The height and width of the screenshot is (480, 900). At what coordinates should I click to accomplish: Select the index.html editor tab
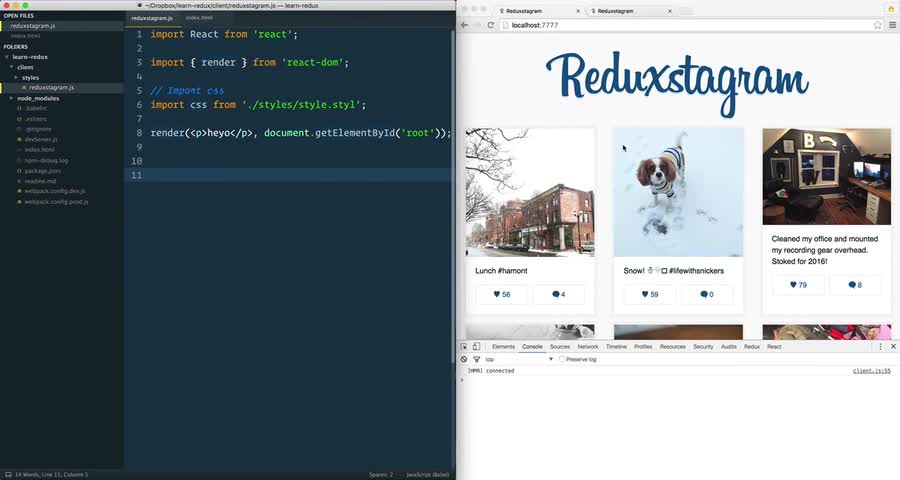tap(199, 18)
